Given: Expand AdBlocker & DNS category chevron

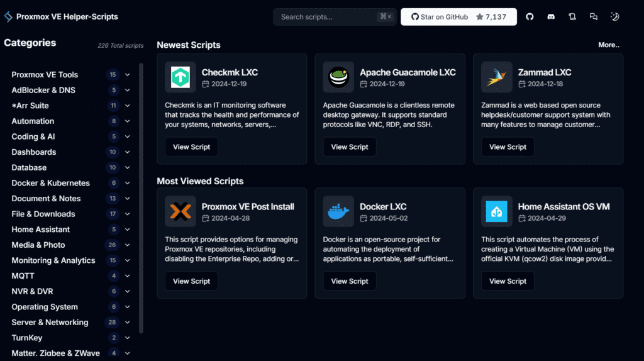Looking at the screenshot, I should click(x=127, y=90).
